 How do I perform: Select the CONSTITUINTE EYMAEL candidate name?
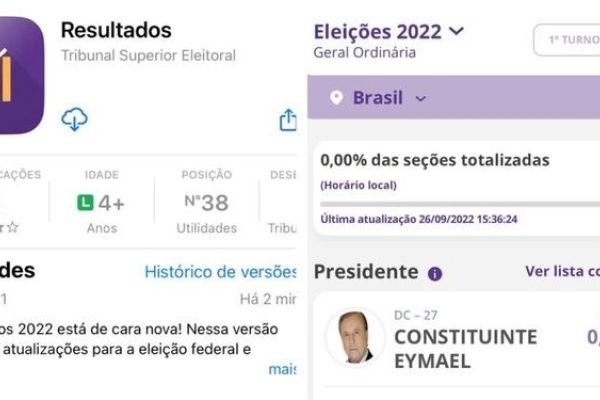tap(466, 349)
